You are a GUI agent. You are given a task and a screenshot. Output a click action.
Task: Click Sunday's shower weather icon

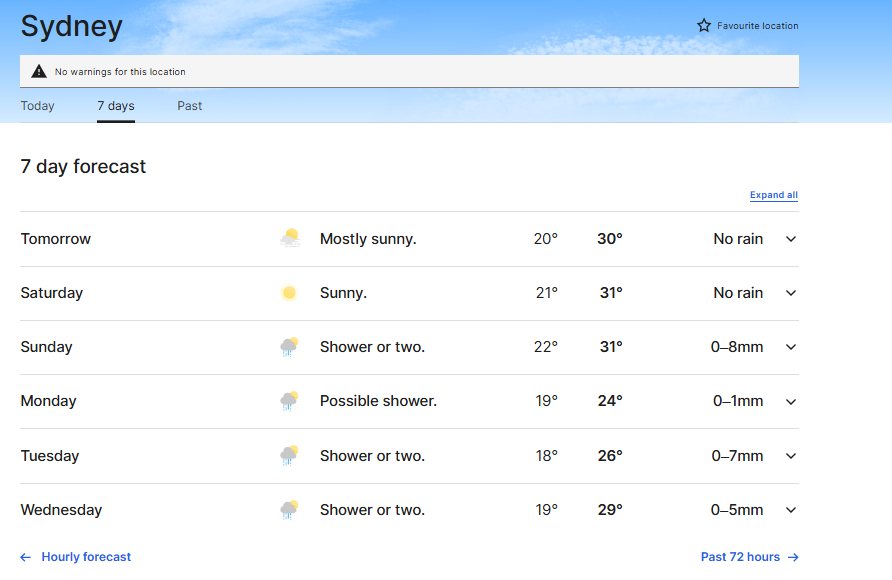[289, 347]
